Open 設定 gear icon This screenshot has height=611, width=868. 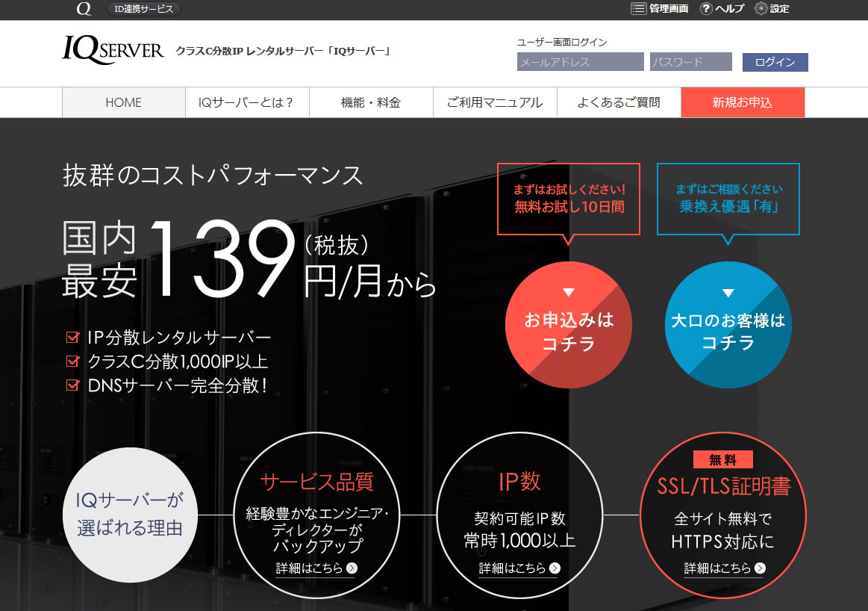point(761,9)
